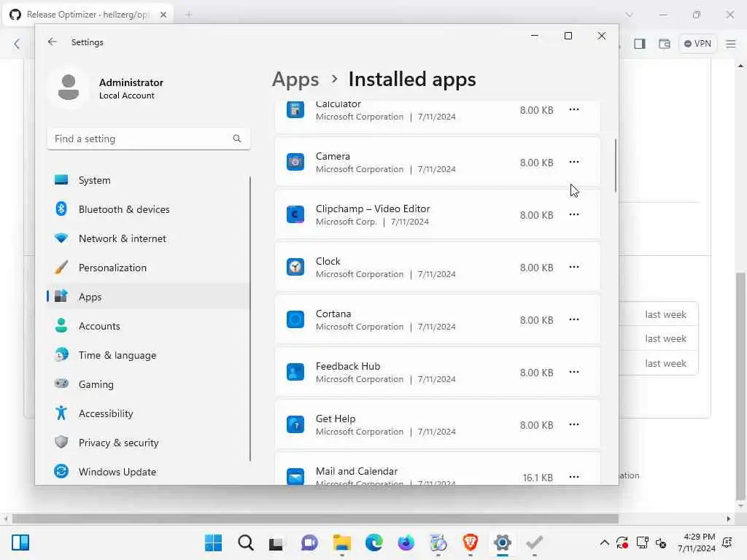Click the Mail and Calendar app icon

tap(295, 476)
